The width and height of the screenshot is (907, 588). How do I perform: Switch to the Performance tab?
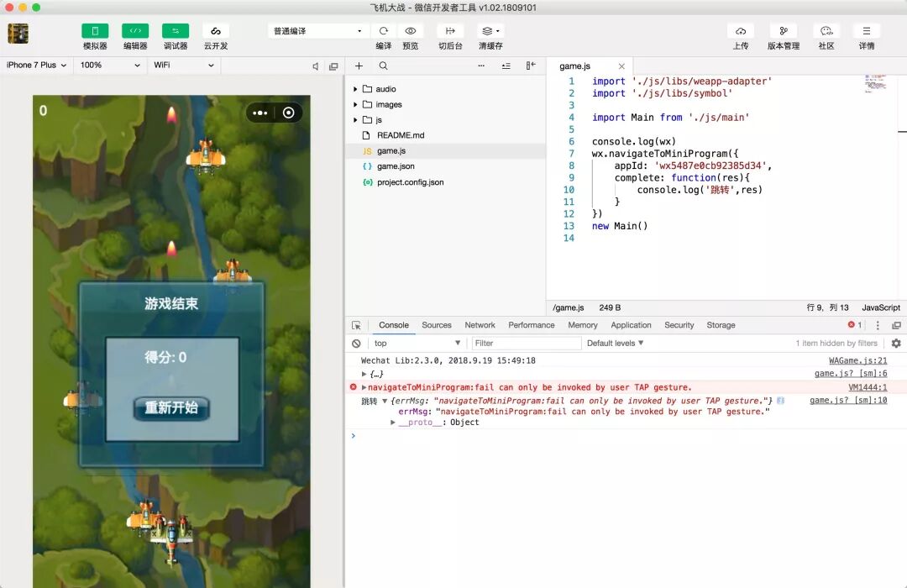tap(531, 325)
